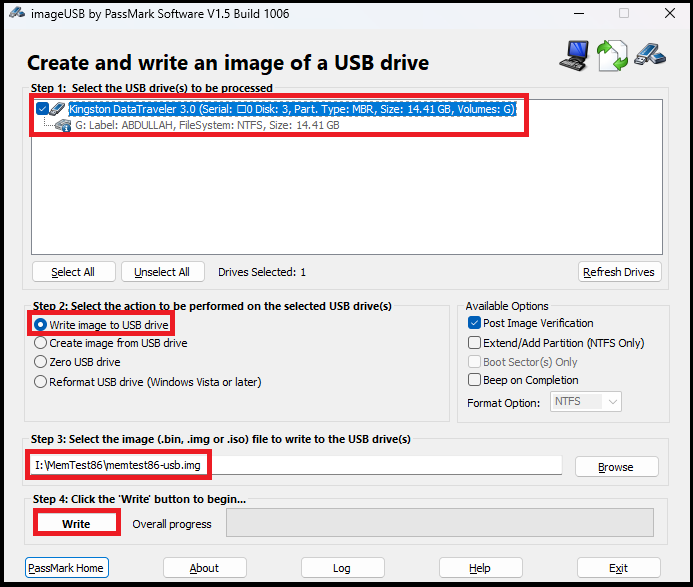693x587 pixels.
Task: Uncheck the Kingston DataTraveler drive checkbox
Action: (42, 109)
